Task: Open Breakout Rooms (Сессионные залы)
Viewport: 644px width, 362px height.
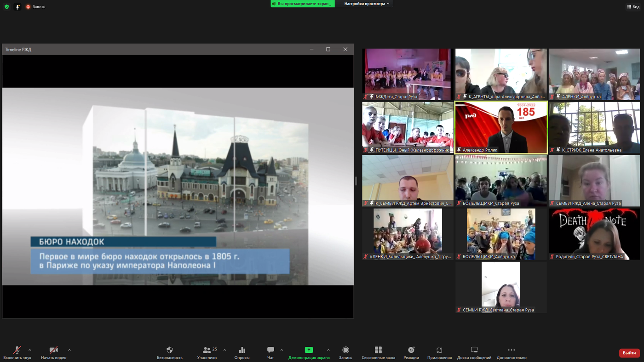Action: click(x=378, y=351)
